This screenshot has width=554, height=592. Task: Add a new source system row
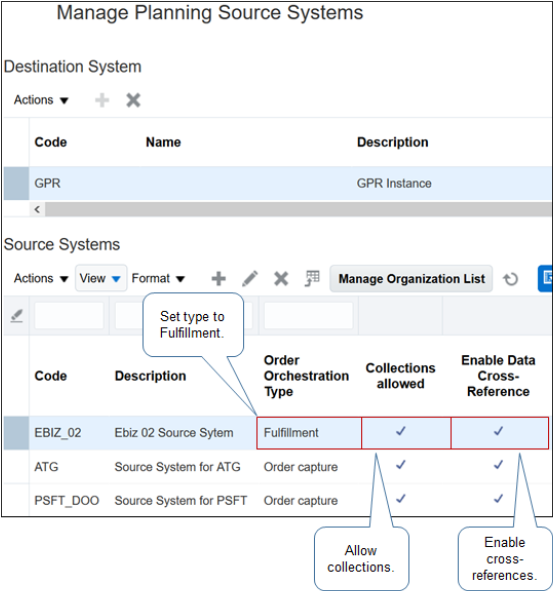click(x=219, y=279)
